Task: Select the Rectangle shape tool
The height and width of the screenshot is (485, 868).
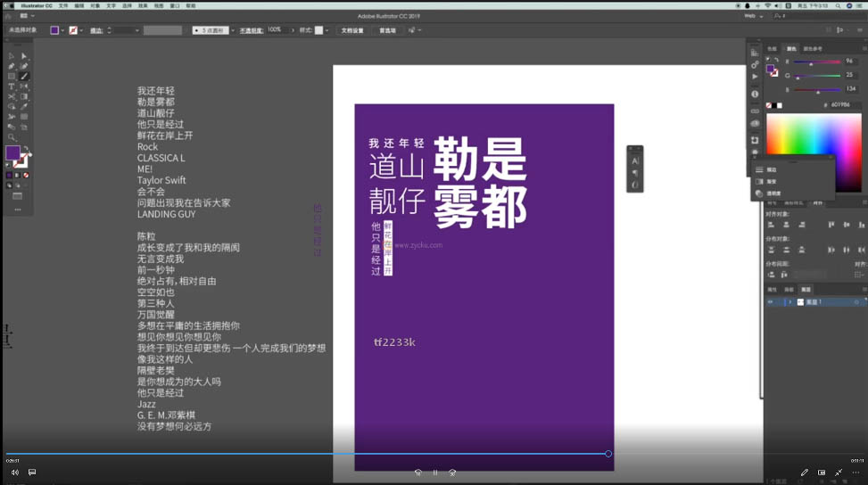Action: coord(12,77)
